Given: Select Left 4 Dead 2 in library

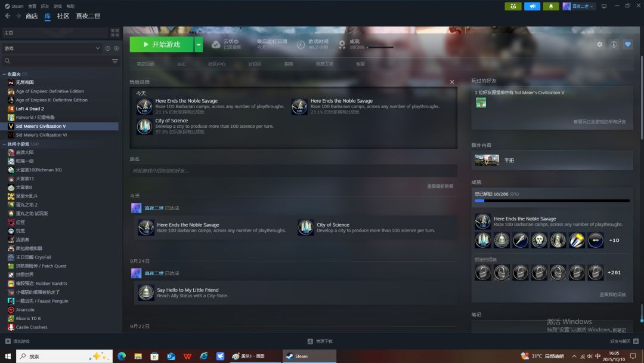Looking at the screenshot, I should [30, 109].
